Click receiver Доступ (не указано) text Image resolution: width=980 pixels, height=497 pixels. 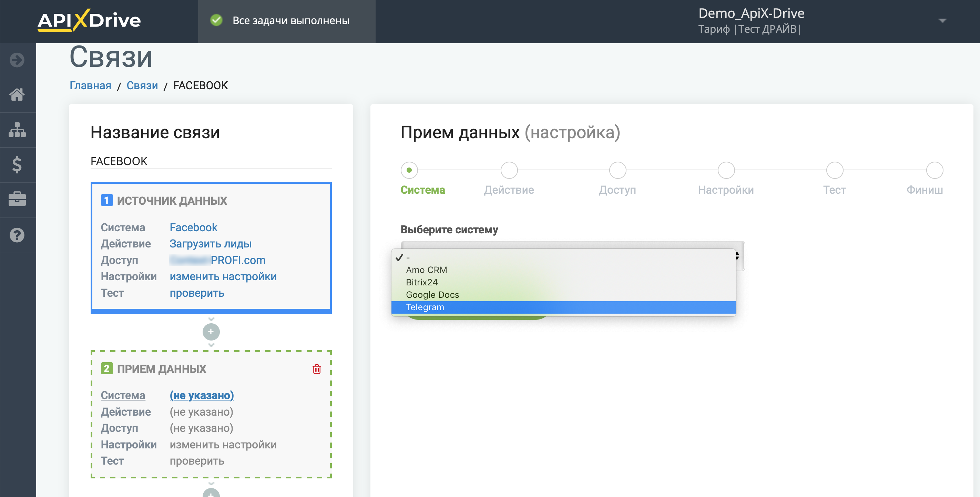tap(201, 428)
